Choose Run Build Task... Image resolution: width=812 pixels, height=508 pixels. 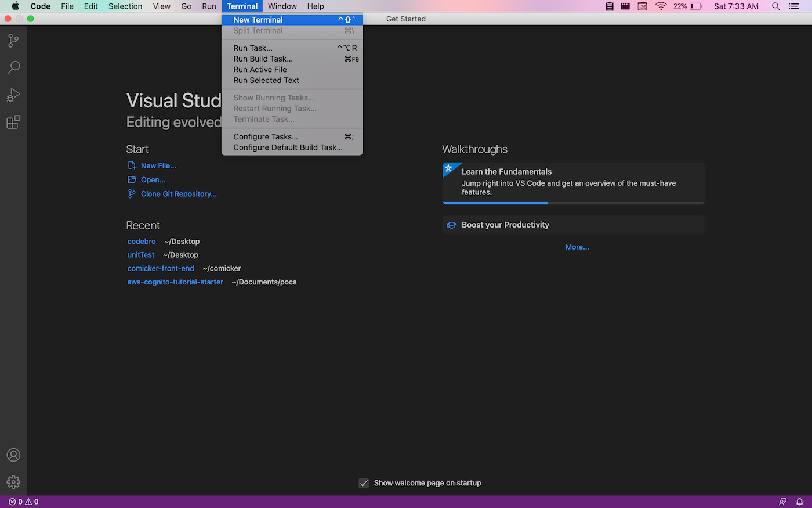pos(292,59)
